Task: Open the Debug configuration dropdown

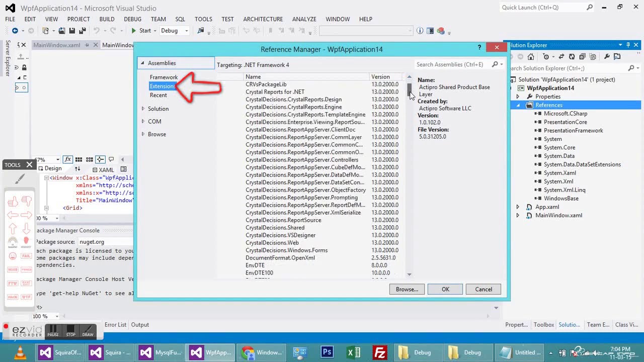Action: point(186,31)
